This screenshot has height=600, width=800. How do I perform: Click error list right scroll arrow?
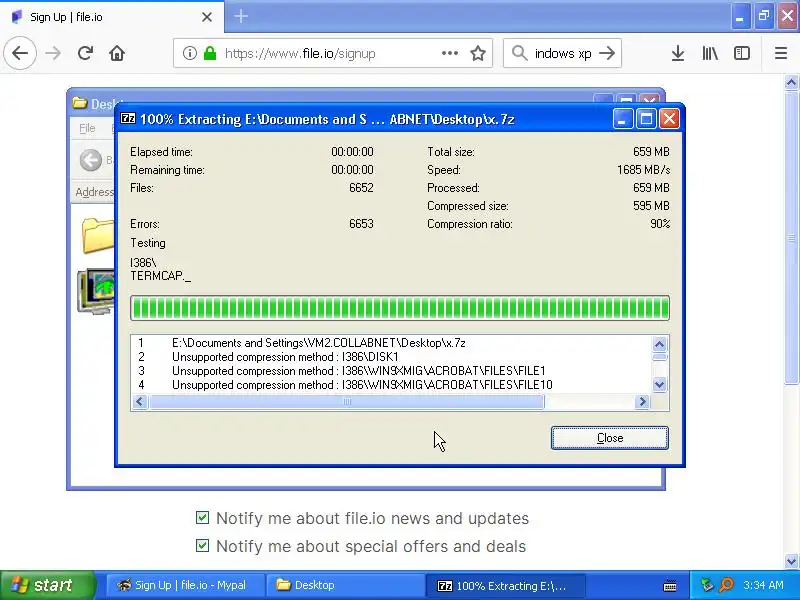[x=642, y=402]
